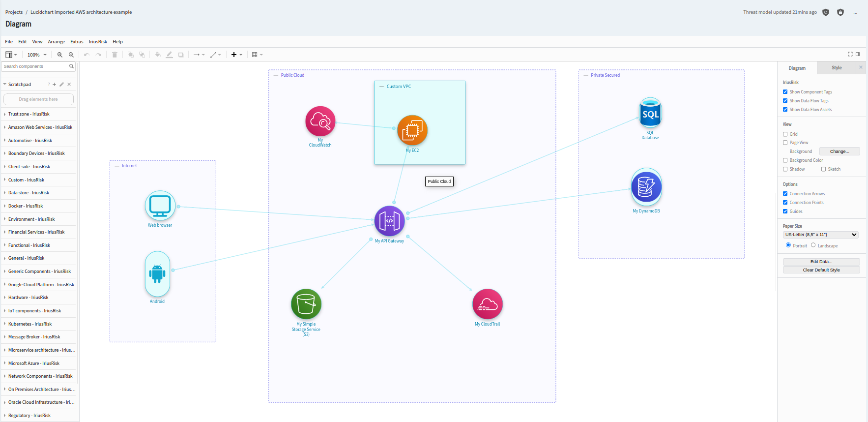Enable the Page View checkbox

(x=785, y=143)
